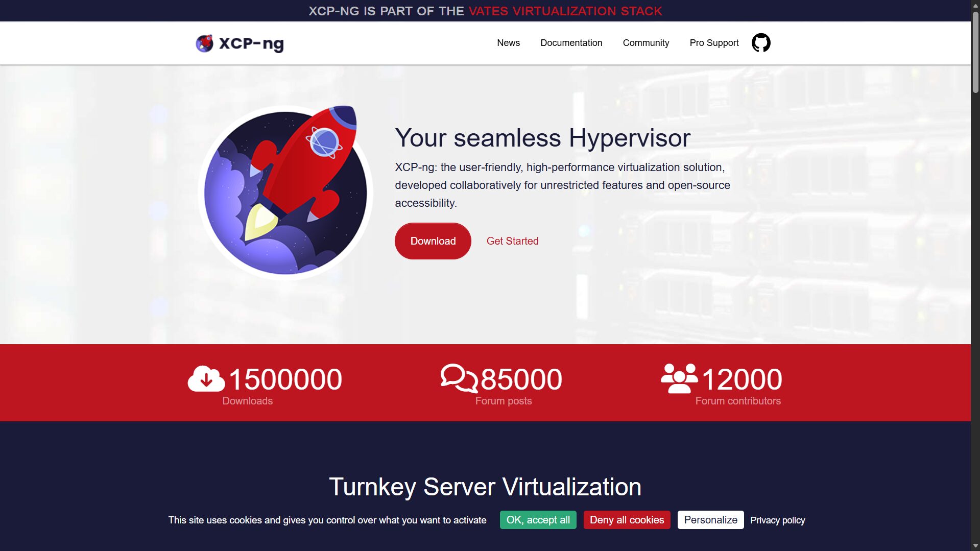Click Deny all cookies button
This screenshot has height=551, width=980.
click(x=627, y=520)
